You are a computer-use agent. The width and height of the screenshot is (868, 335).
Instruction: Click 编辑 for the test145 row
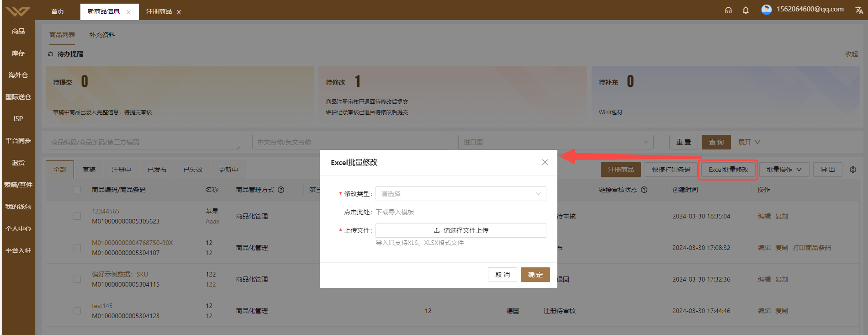764,311
